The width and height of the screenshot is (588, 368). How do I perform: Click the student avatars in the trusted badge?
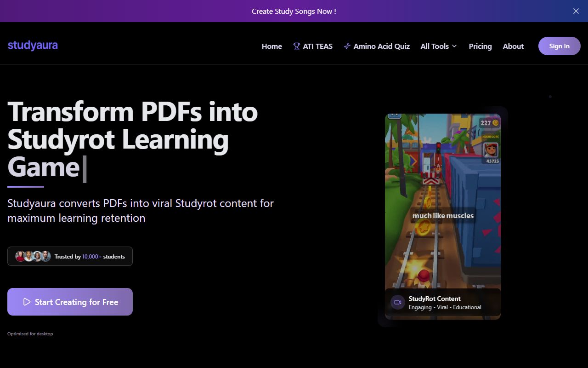coord(32,256)
